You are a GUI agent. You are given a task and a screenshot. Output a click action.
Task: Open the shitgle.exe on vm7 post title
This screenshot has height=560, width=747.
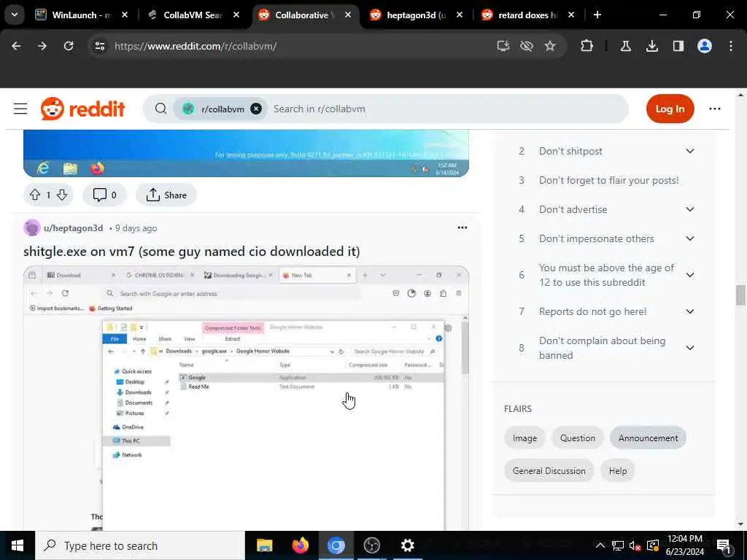tap(192, 252)
